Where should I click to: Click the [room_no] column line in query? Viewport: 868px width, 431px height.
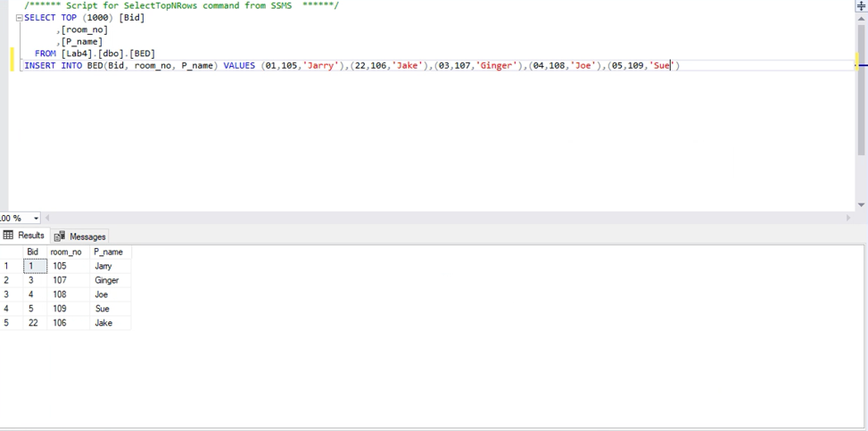82,30
